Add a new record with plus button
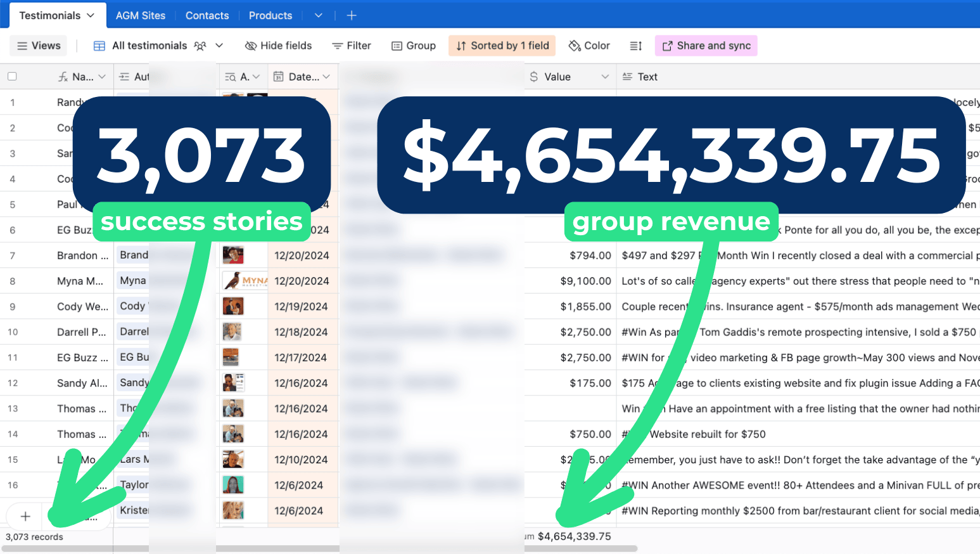 25,516
